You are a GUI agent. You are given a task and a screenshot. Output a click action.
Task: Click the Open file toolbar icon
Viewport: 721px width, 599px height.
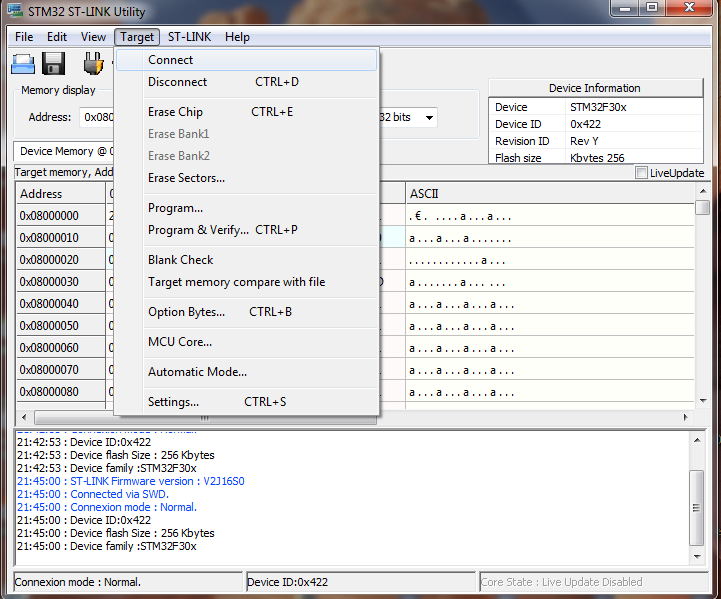pos(23,63)
